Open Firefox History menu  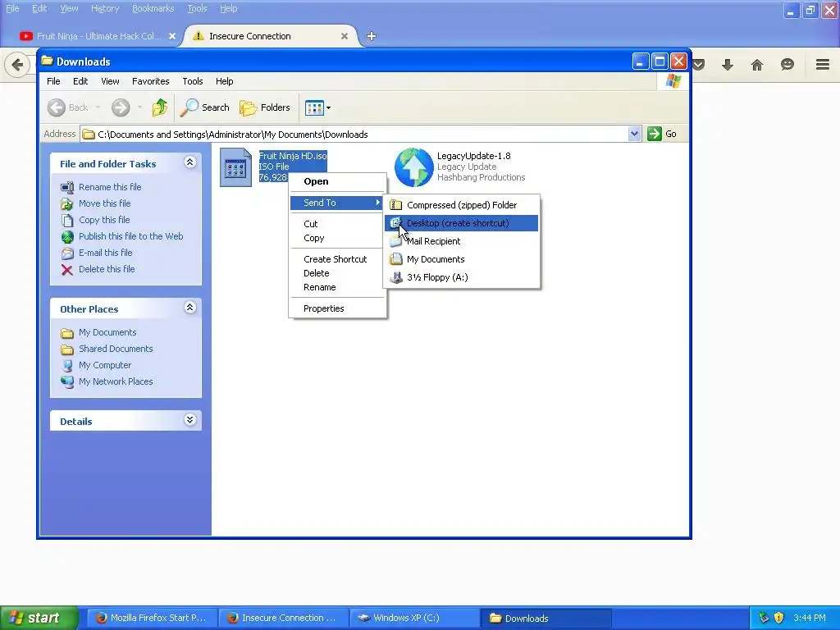(x=104, y=8)
